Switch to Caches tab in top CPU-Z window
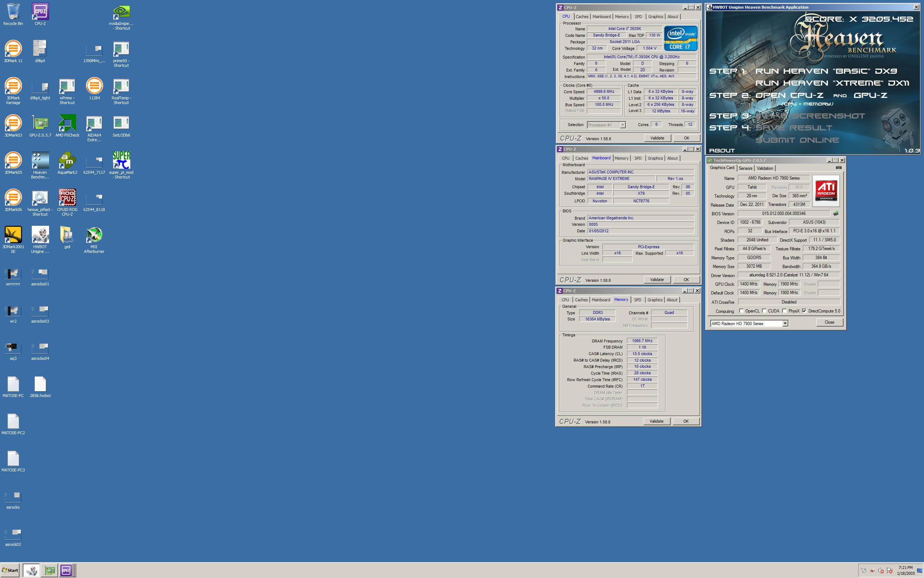 (x=582, y=17)
